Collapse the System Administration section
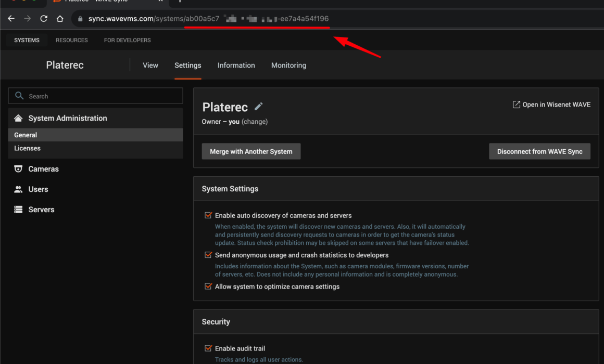The height and width of the screenshot is (364, 604). [x=95, y=118]
